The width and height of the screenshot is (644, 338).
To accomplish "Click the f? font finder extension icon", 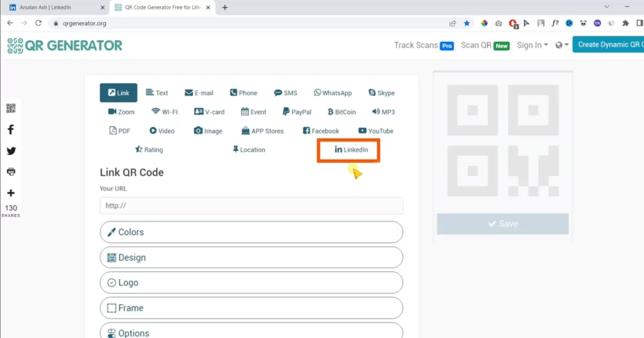I will 555,23.
